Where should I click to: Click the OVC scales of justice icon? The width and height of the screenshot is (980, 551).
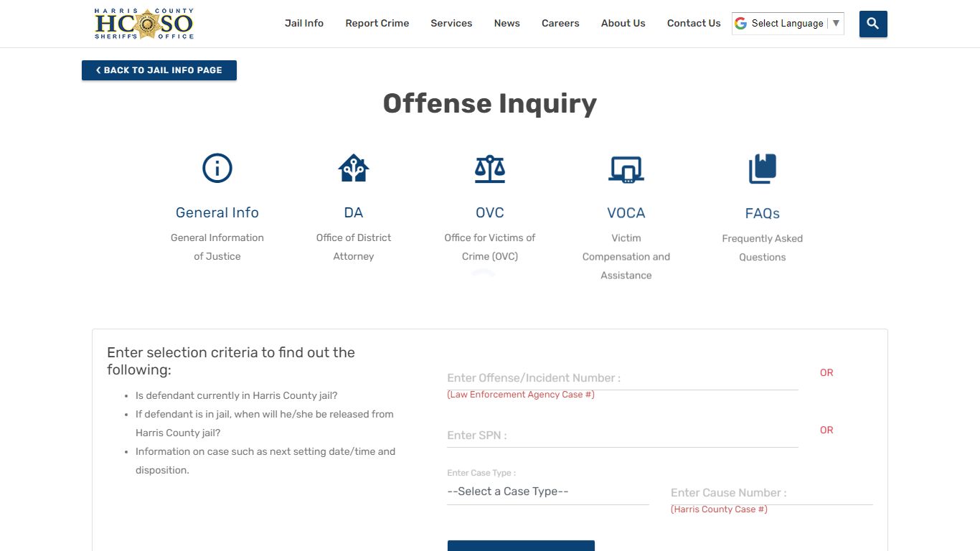(x=490, y=169)
